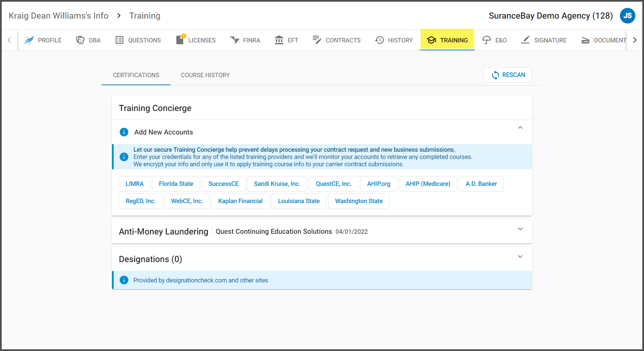644x351 pixels.
Task: Select the Training tab
Action: (x=447, y=40)
